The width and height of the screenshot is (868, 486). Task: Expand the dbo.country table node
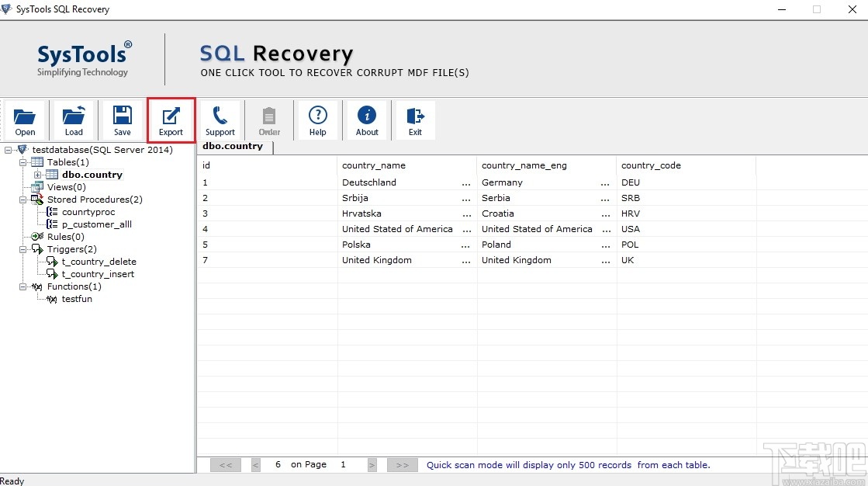point(37,175)
